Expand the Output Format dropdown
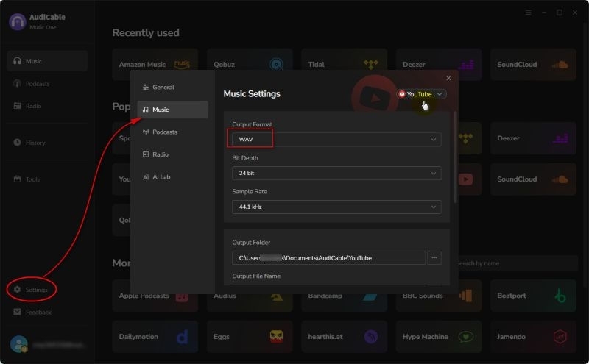Screen dimensions: 589x364 [336, 139]
